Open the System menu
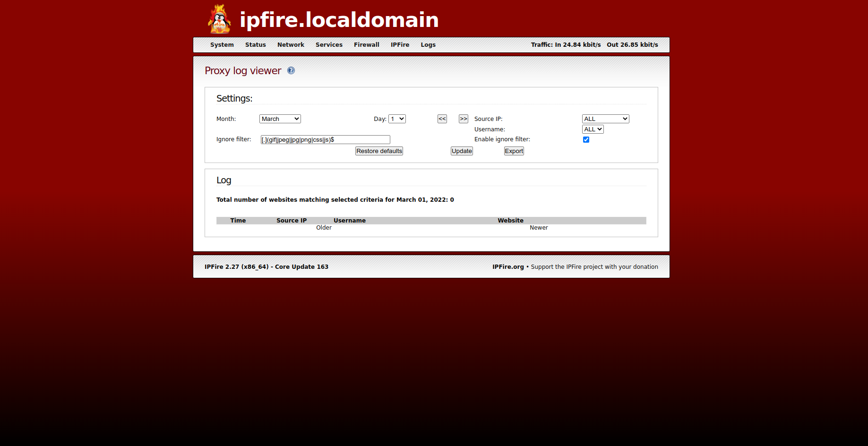868x446 pixels. pyautogui.click(x=222, y=45)
